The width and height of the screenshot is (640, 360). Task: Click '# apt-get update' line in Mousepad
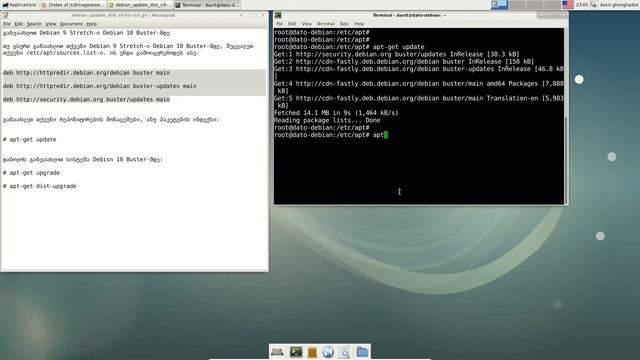pos(29,140)
